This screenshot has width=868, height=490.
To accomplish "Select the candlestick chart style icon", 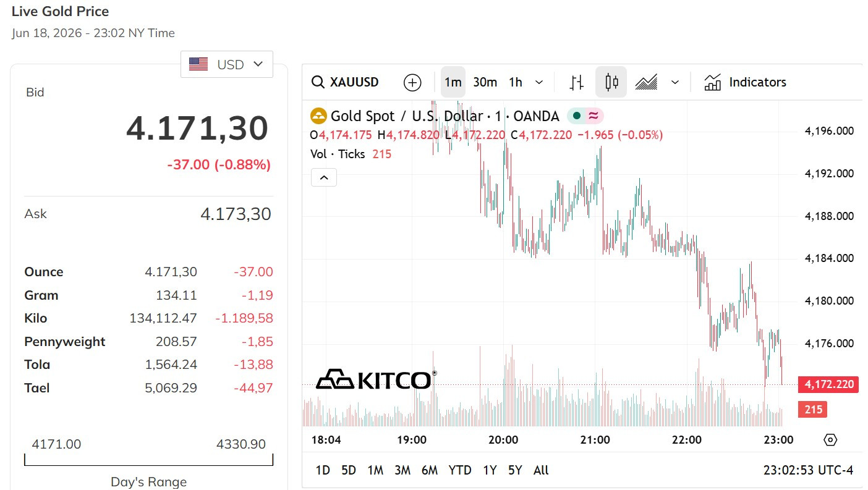I will coord(611,82).
